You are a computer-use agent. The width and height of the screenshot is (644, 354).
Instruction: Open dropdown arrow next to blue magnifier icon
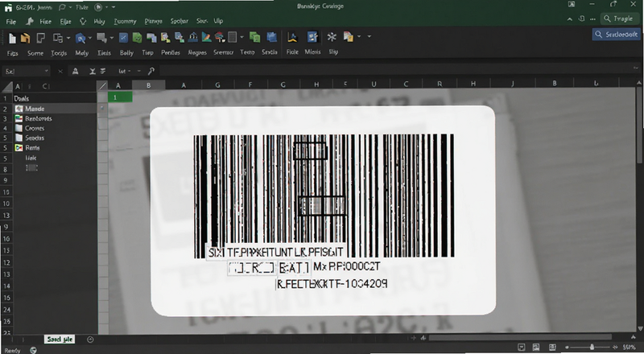[x=89, y=38]
